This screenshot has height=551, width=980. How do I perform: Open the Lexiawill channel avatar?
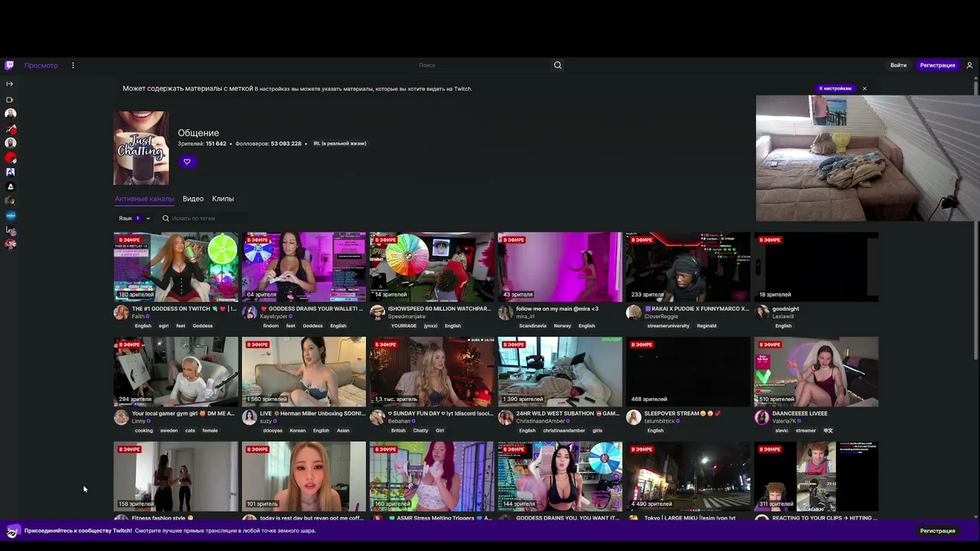(x=761, y=312)
